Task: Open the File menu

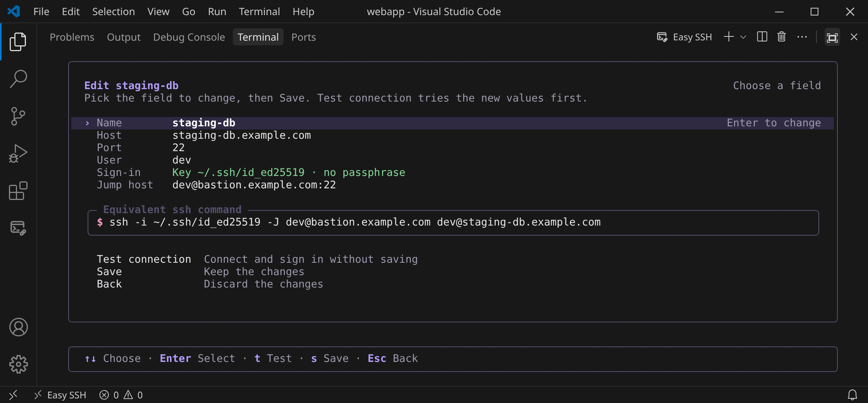Action: 41,12
